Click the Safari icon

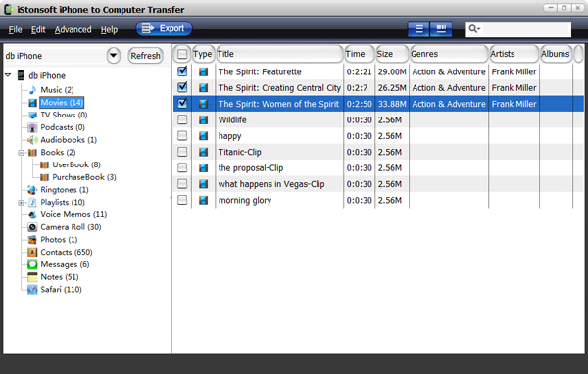point(32,289)
